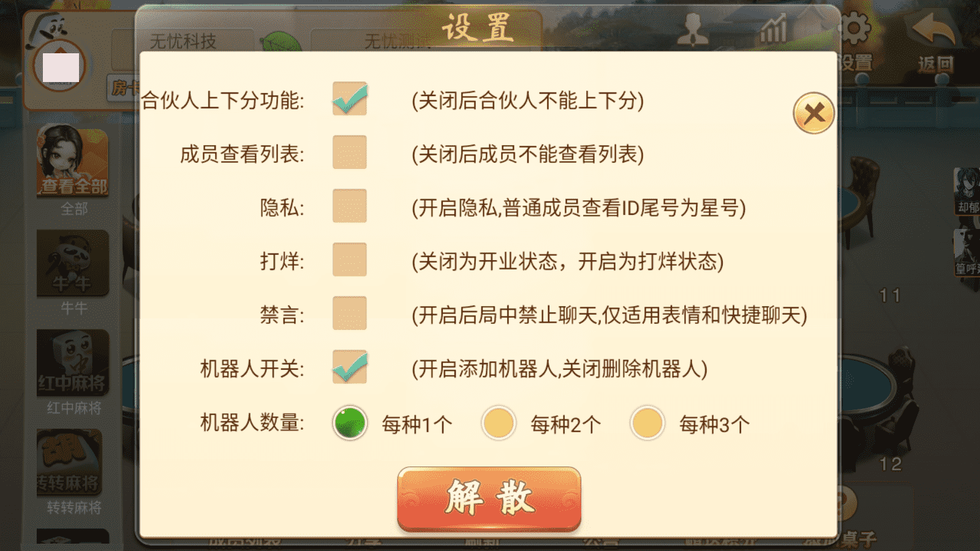Turn on the 隐私 checkbox
The width and height of the screenshot is (980, 551).
[350, 206]
